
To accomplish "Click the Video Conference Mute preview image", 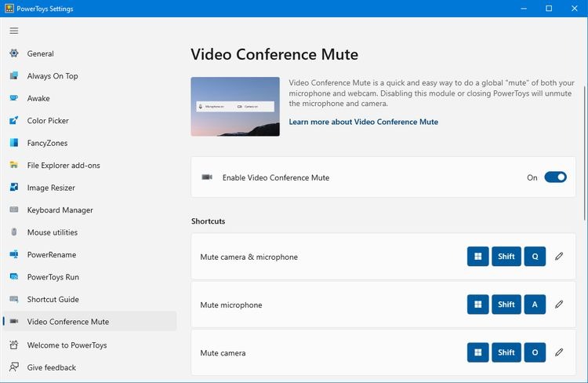I will (x=235, y=107).
